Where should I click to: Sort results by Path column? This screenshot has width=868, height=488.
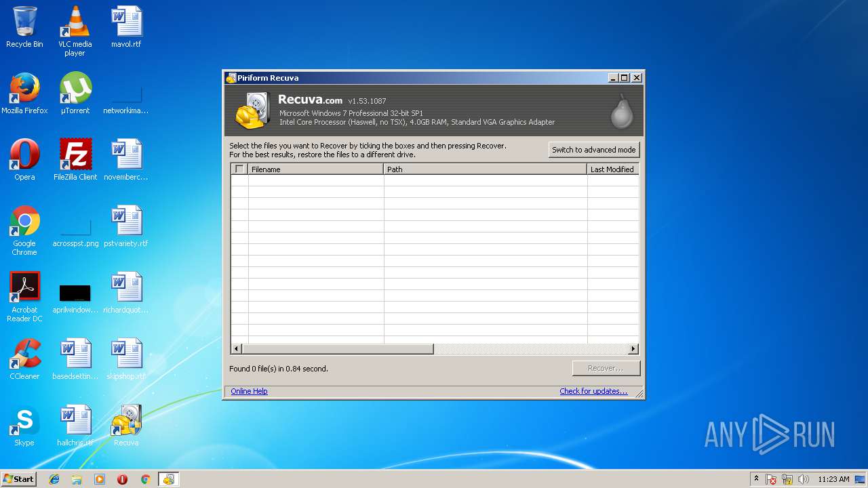486,169
